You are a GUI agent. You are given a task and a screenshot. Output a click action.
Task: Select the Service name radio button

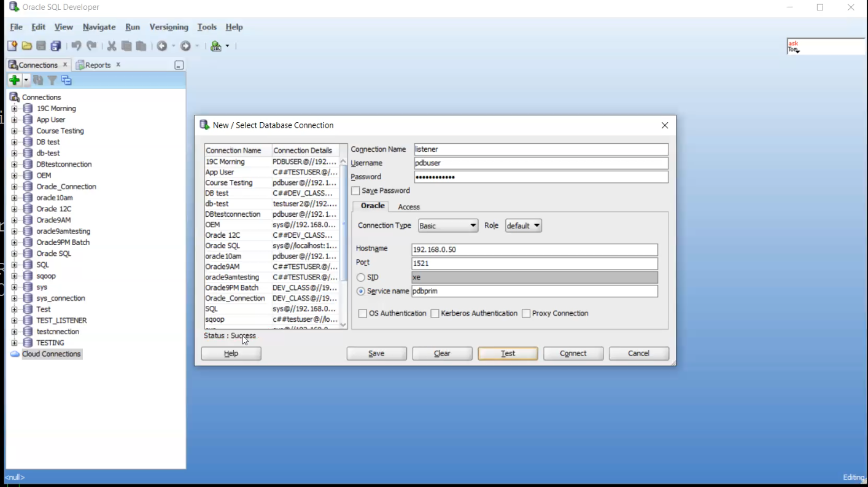pos(361,291)
